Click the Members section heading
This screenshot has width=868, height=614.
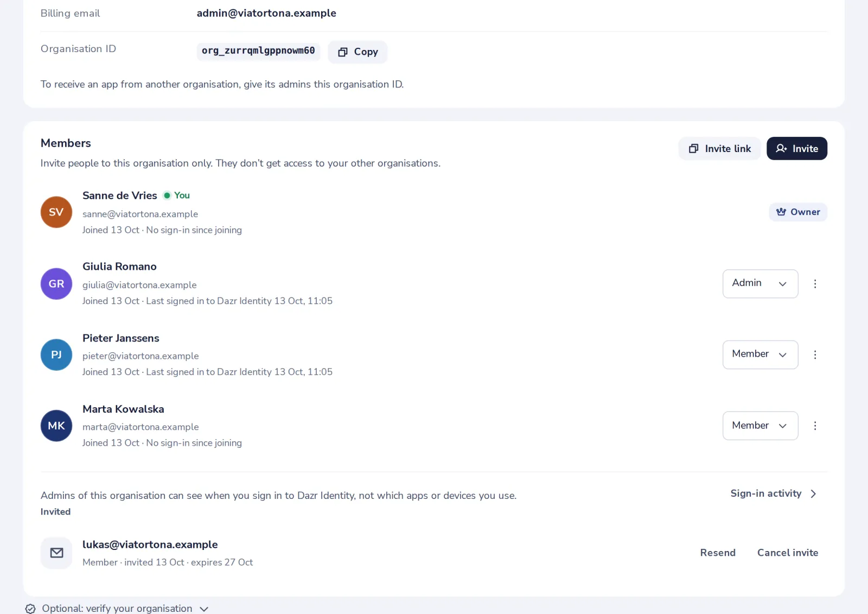click(x=66, y=143)
